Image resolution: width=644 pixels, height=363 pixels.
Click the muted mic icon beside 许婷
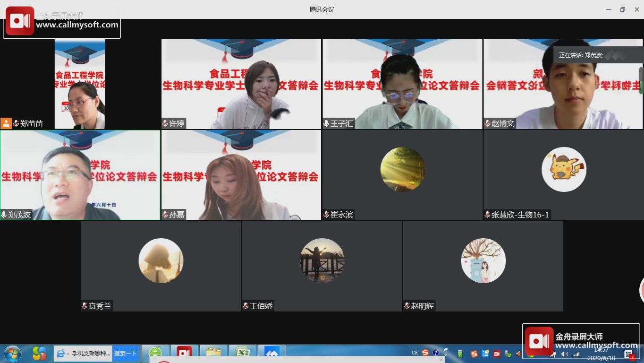pyautogui.click(x=165, y=123)
